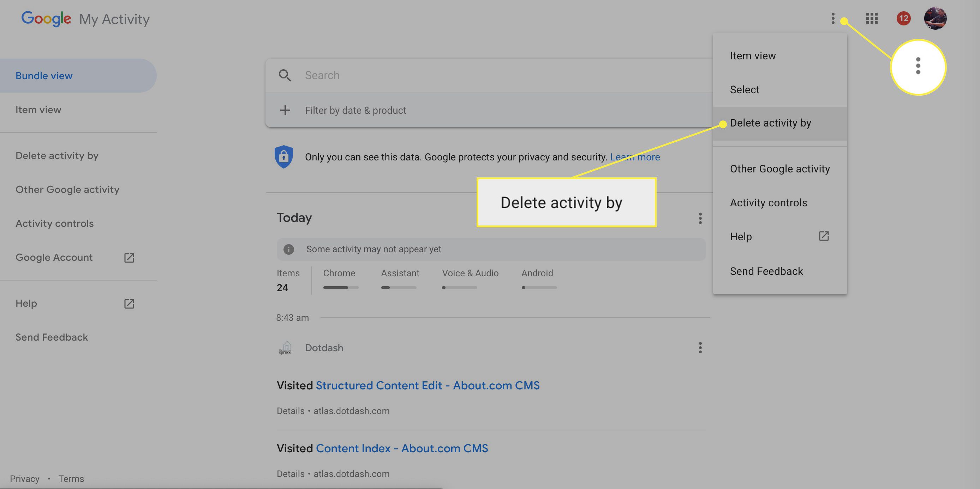Open the Google apps grid
The image size is (980, 489).
tap(872, 18)
